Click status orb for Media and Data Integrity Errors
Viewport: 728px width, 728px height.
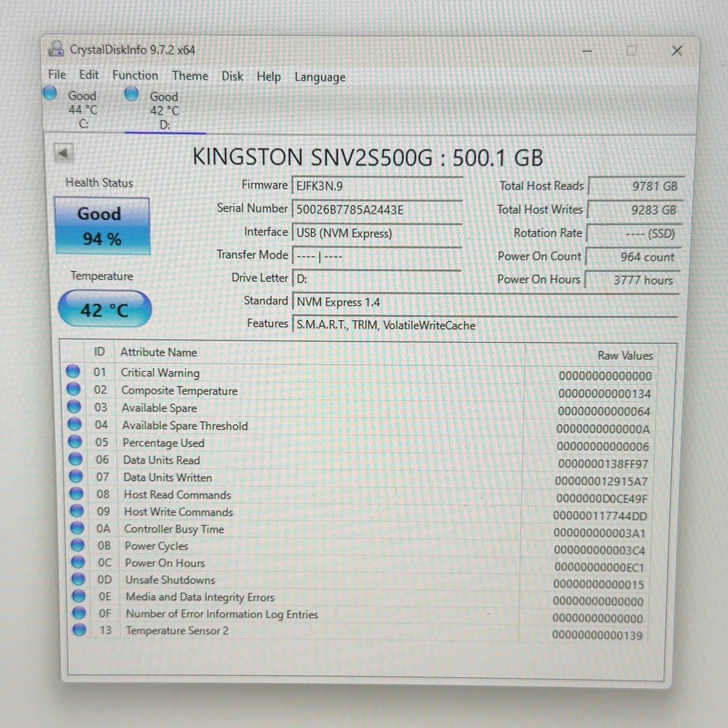(79, 596)
